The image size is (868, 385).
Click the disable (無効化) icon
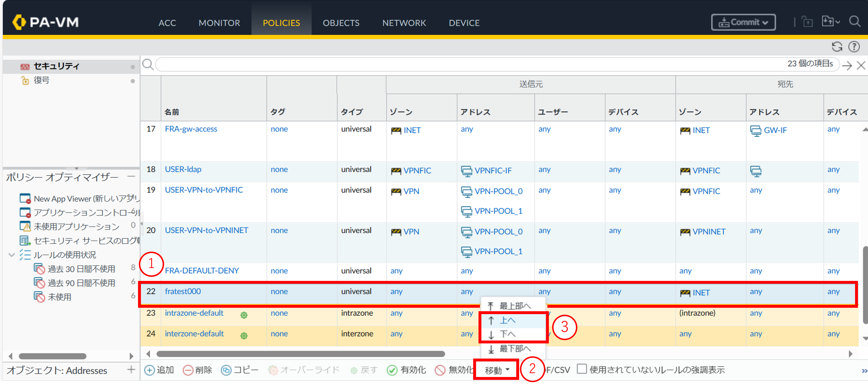440,370
